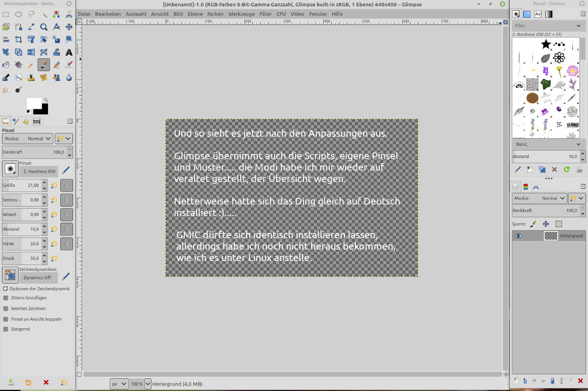The width and height of the screenshot is (588, 391).
Task: Switch to the Fonts tab in brushes dock
Action: (x=538, y=14)
